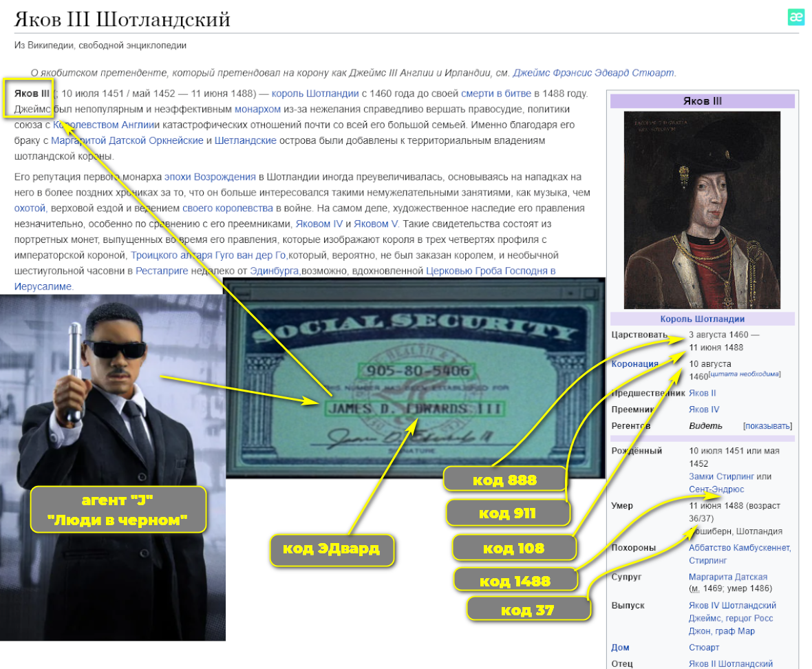812x669 pixels.
Task: Open the смерти в битве link
Action: pyautogui.click(x=495, y=94)
